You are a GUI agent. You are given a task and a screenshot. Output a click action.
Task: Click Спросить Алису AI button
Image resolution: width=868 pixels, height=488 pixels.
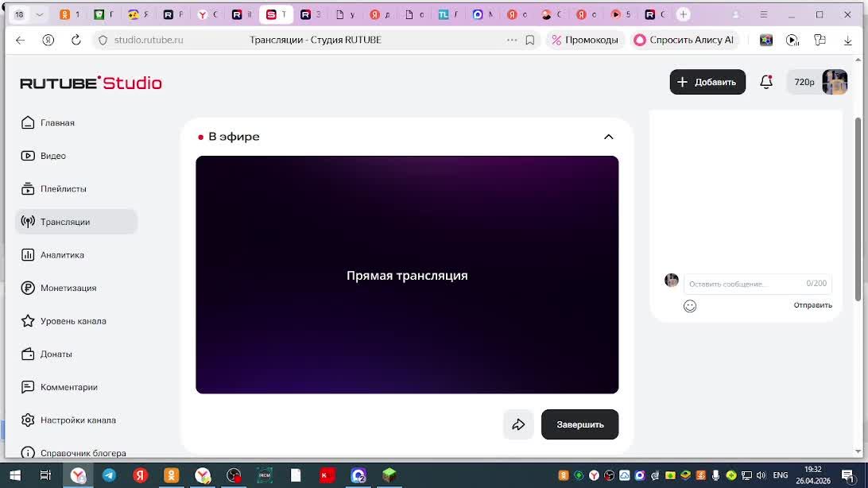[684, 40]
